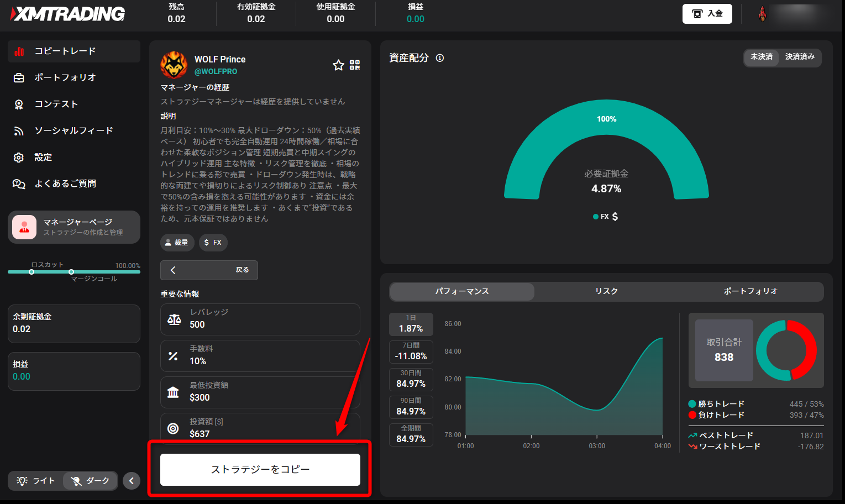Collapse the sidebar with chevron button
The width and height of the screenshot is (845, 504).
[x=131, y=481]
